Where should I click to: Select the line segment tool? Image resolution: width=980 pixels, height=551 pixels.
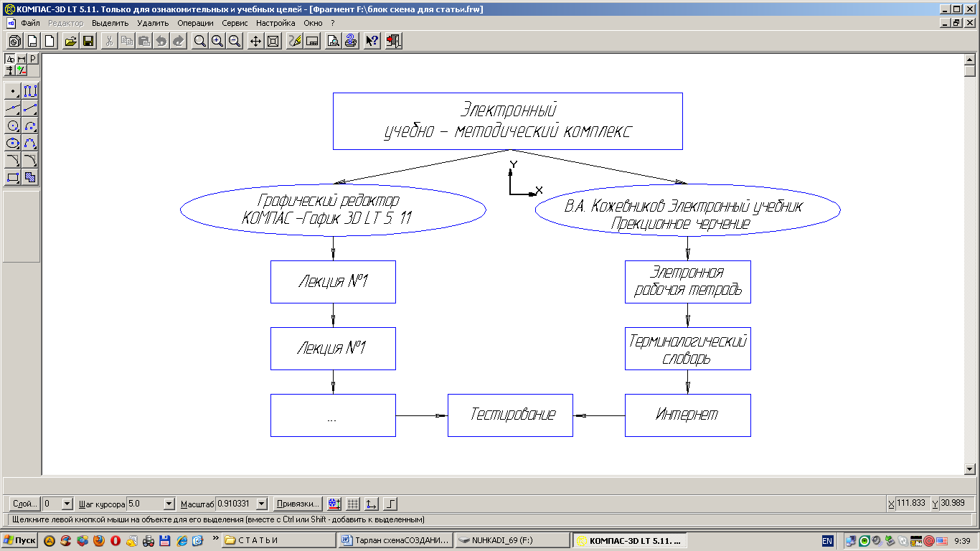pos(30,108)
